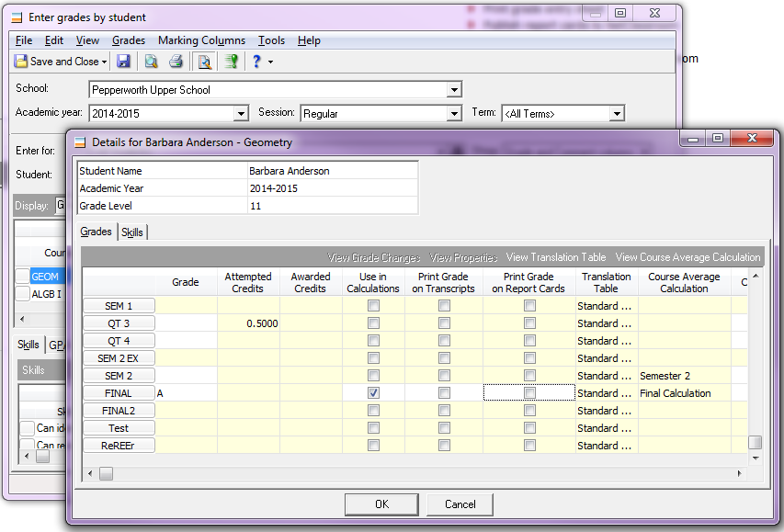Open the Help menu
This screenshot has height=532, width=784.
coord(309,40)
